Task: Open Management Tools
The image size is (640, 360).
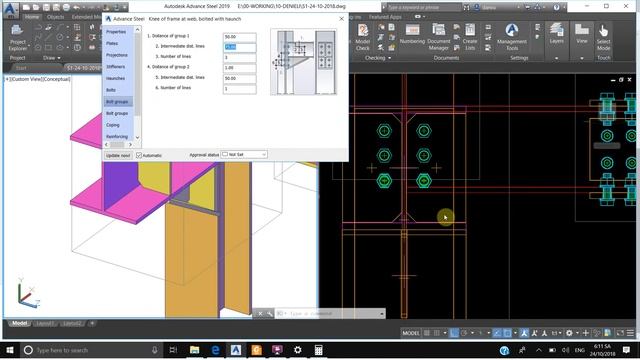Action: tap(512, 38)
